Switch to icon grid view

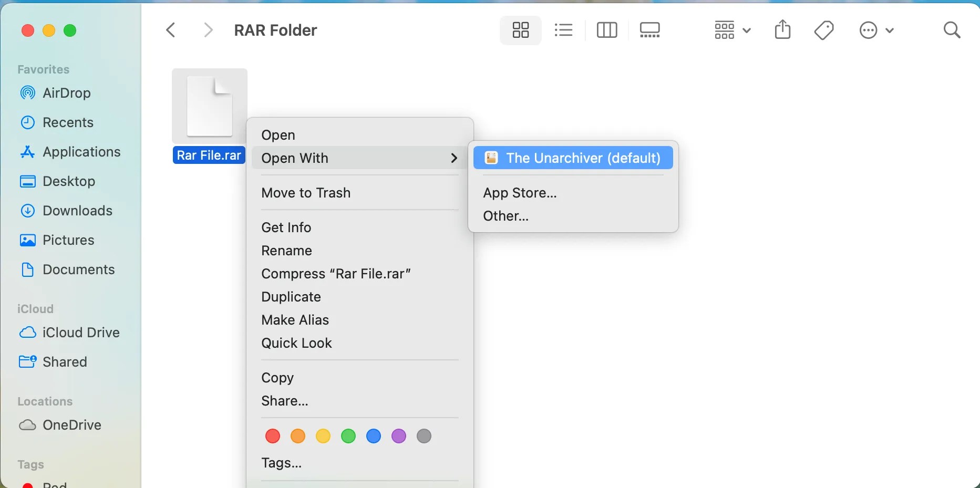point(520,30)
